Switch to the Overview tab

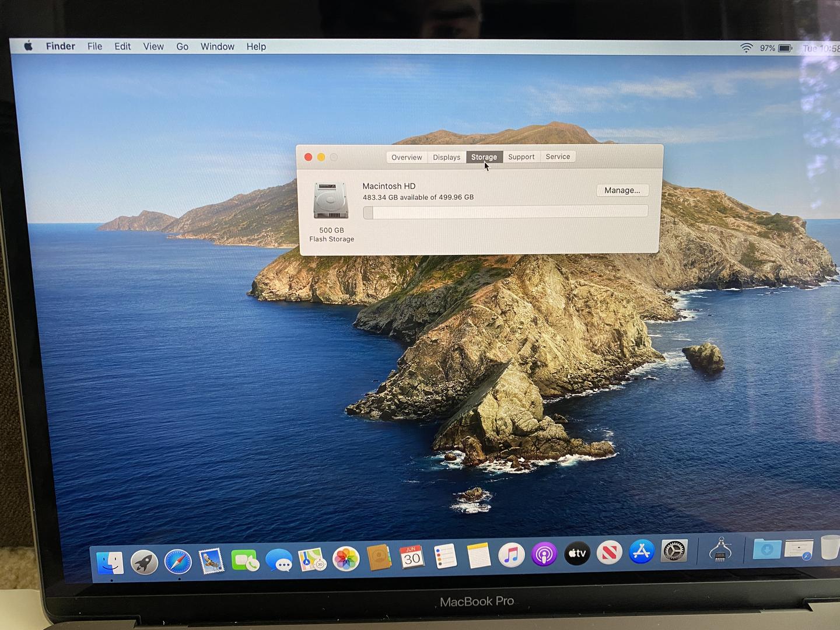point(407,157)
